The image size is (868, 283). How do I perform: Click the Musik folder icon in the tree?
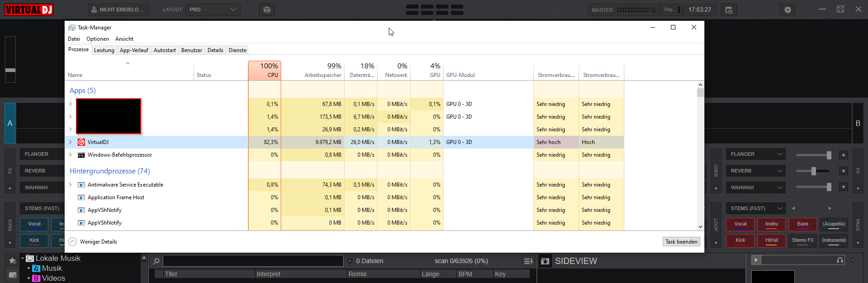point(36,269)
